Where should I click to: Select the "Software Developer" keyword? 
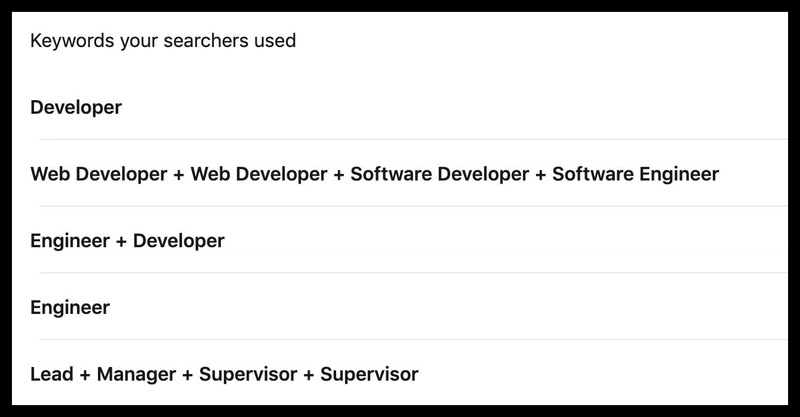point(439,174)
